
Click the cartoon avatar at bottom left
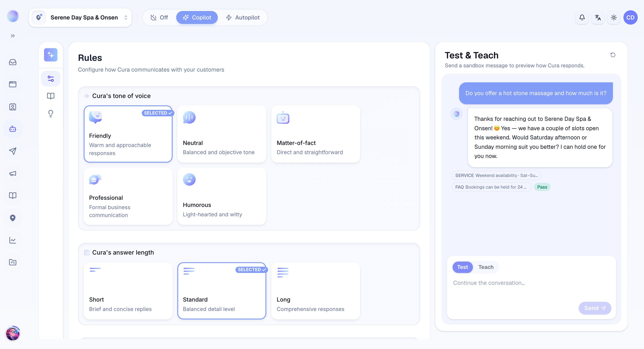13,334
